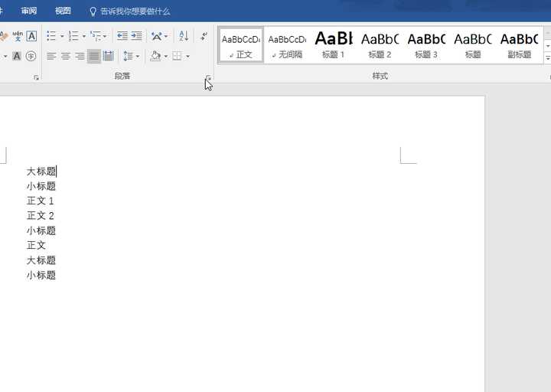Click the first 小标题 line

pos(41,186)
